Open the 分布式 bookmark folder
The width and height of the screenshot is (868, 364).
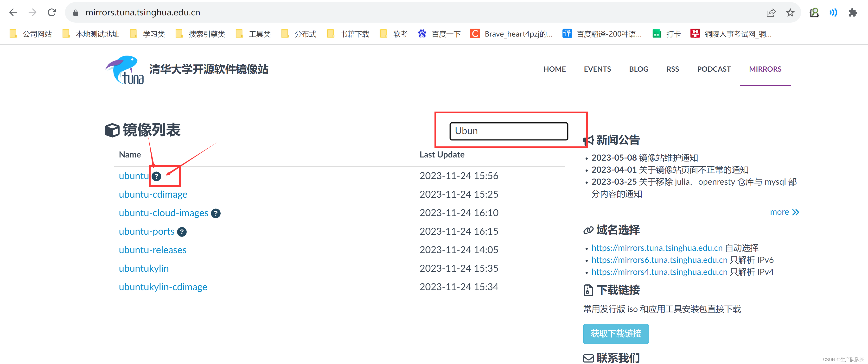click(299, 34)
